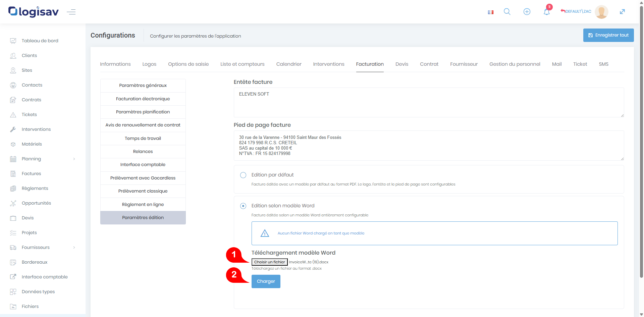Switch to the Devis configuration tab

[x=401, y=64]
